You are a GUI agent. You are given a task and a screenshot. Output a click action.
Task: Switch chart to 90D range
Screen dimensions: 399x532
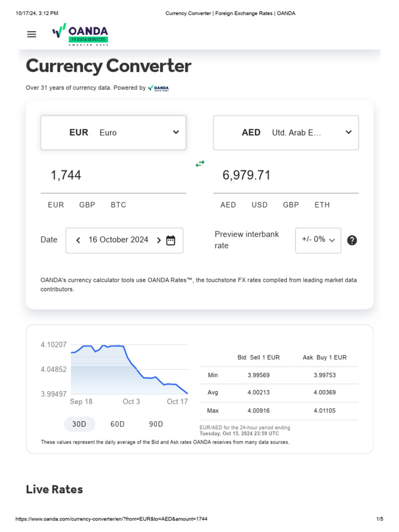156,424
